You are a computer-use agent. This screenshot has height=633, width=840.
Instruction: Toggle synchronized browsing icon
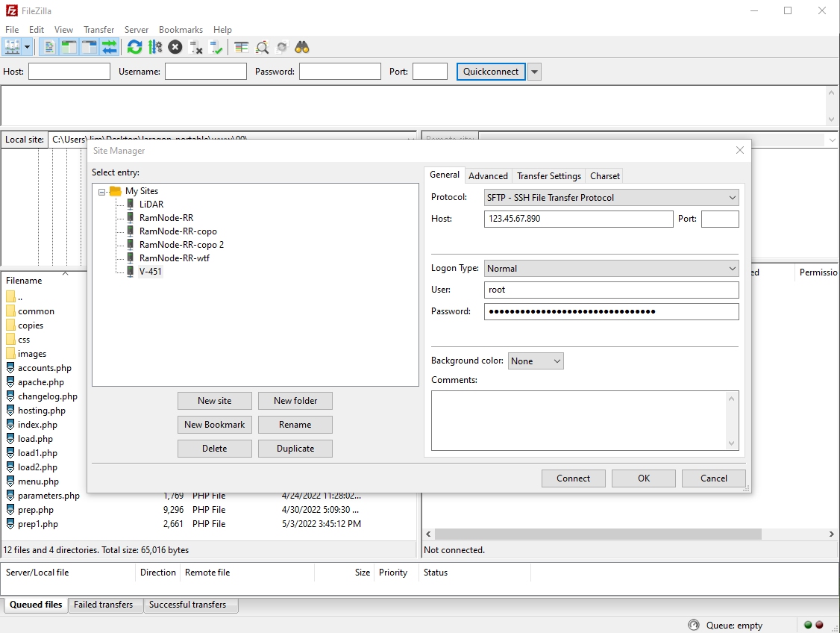[282, 47]
